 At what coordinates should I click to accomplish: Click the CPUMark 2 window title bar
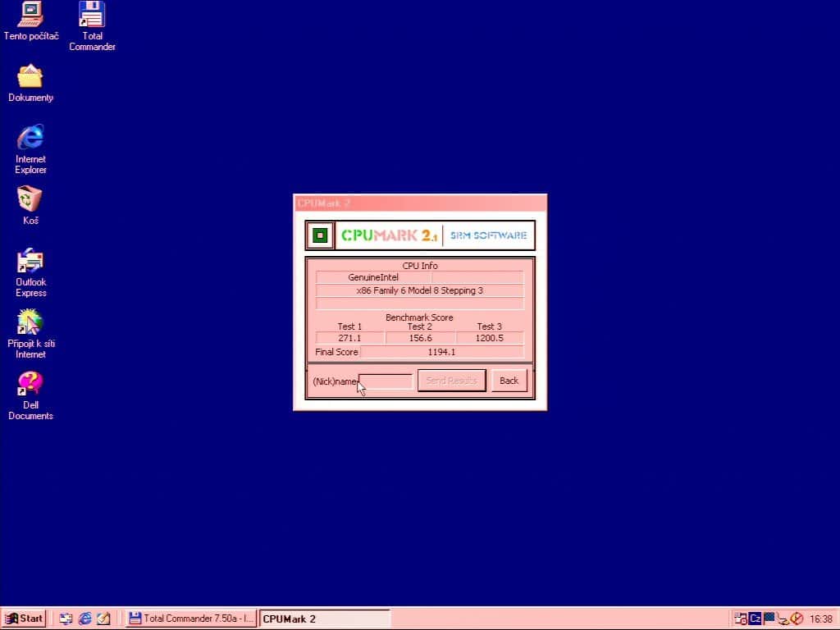click(x=420, y=203)
